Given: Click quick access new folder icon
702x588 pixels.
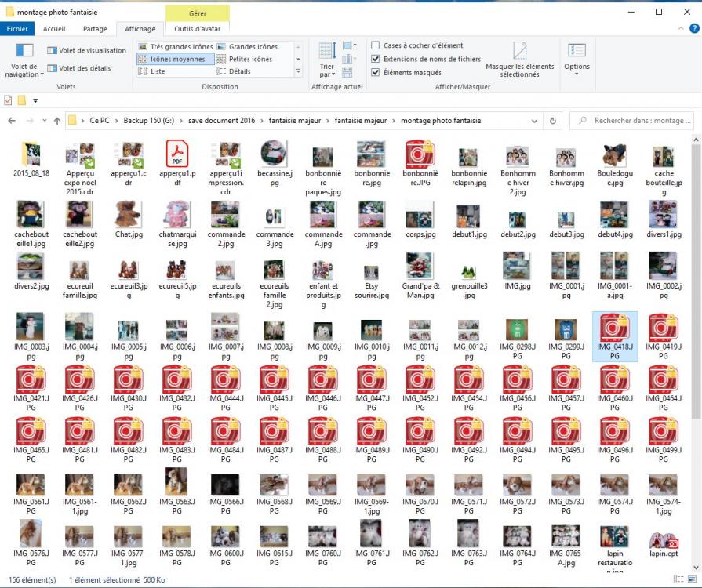Looking at the screenshot, I should (x=21, y=100).
